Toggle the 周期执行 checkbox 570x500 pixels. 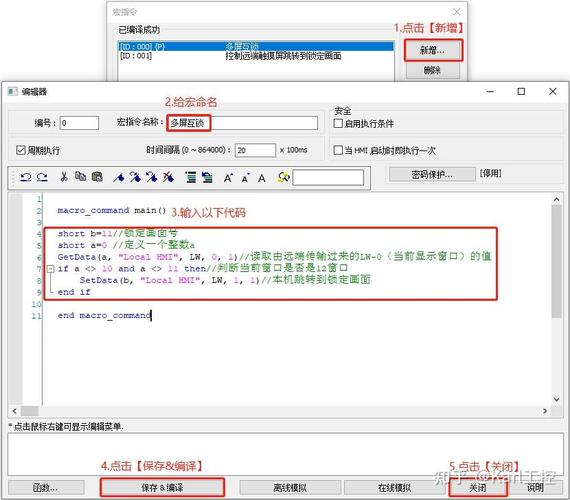[x=20, y=150]
